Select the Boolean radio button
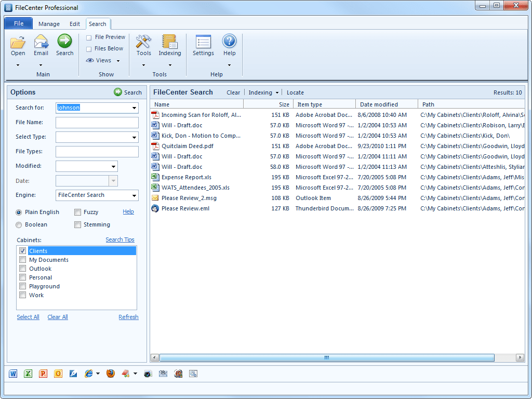Screen dimensions: 532x399 tap(19, 225)
